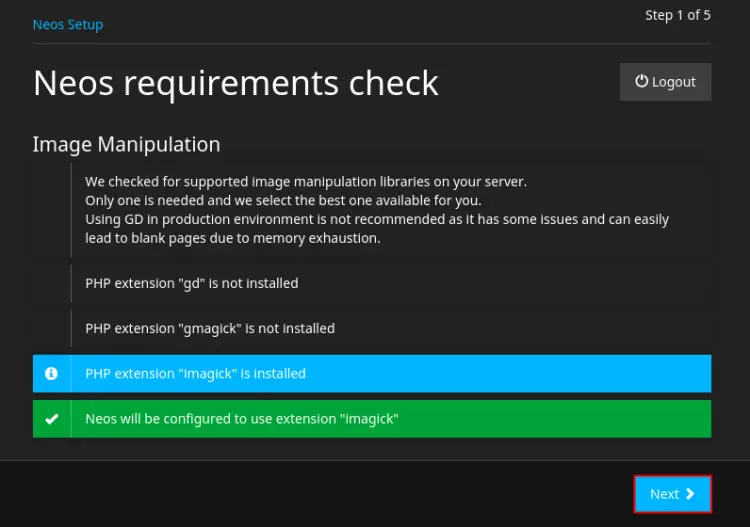Open the Neos Setup link
The image size is (750, 527).
click(x=68, y=24)
